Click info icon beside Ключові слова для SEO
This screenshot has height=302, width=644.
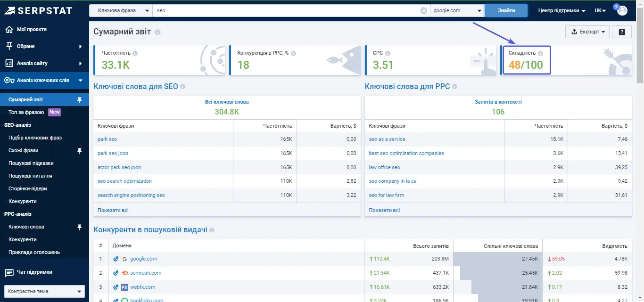pyautogui.click(x=182, y=87)
